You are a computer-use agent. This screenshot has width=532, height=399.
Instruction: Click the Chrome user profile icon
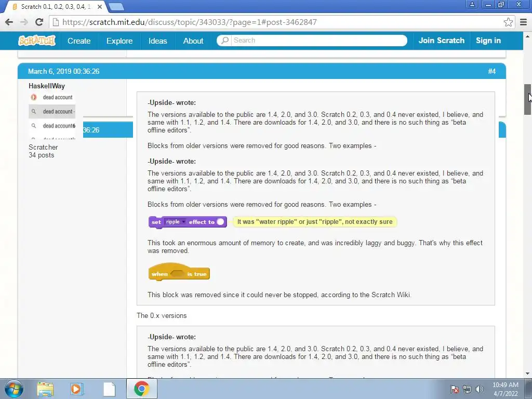tap(472, 4)
